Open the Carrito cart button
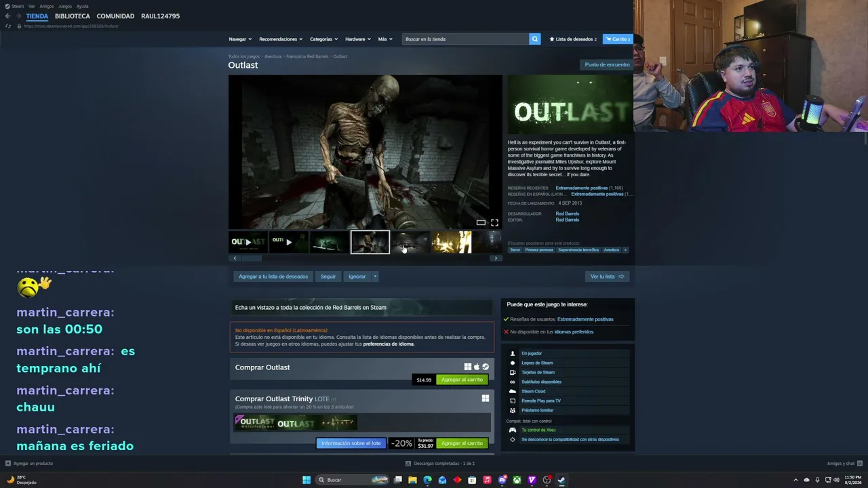Viewport: 868px width, 488px height. pos(618,39)
